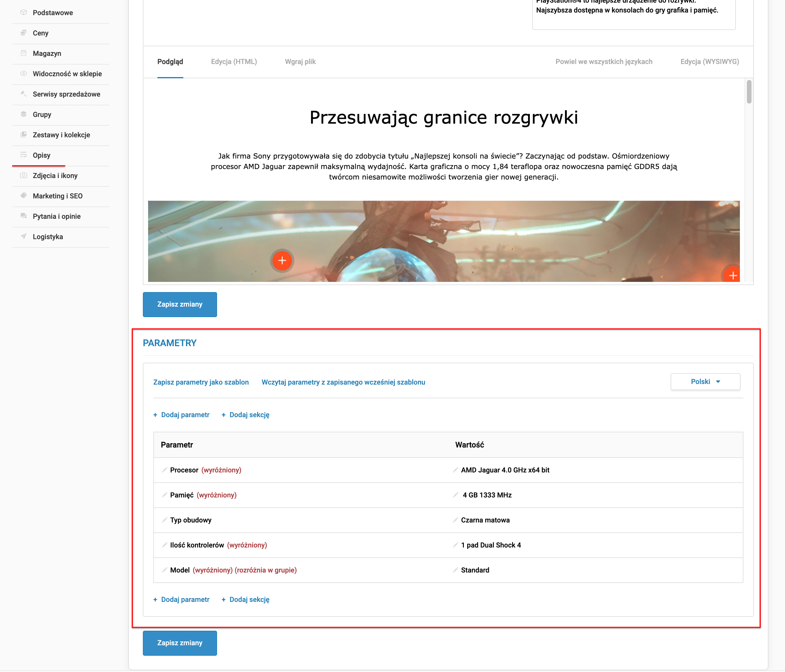Switch to Edycja (WYSIWYG) tab
The image size is (785, 672).
(710, 61)
